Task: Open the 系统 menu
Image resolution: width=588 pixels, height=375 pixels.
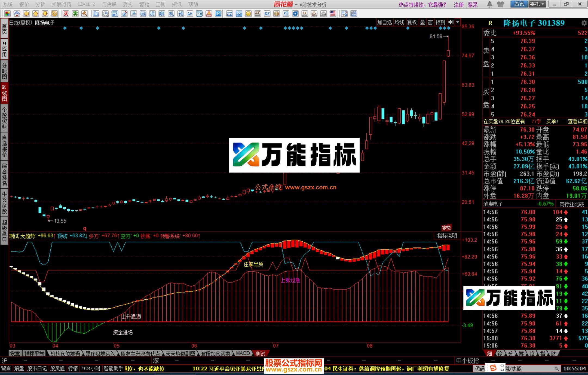Action: (x=8, y=4)
